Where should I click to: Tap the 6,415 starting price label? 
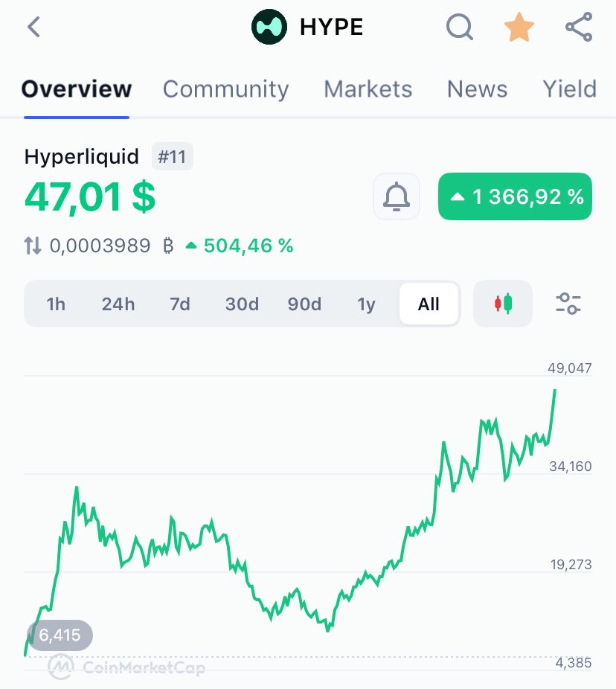pos(60,635)
